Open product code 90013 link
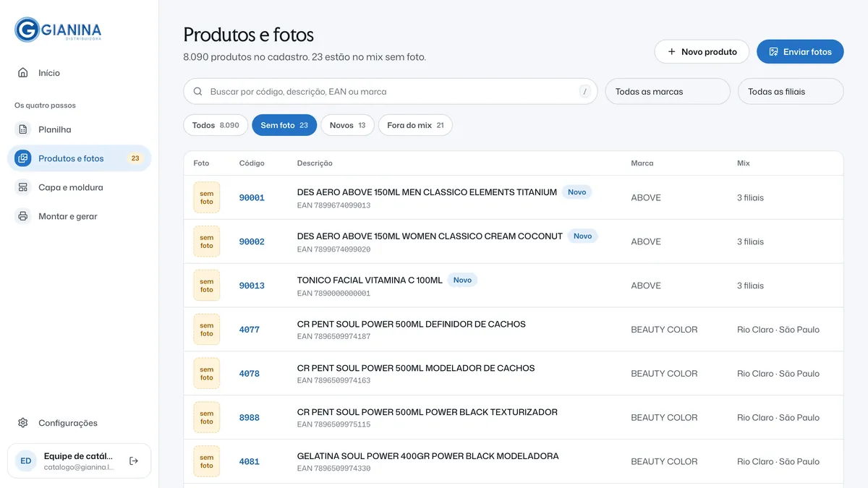Viewport: 868px width, 488px height. coord(252,286)
